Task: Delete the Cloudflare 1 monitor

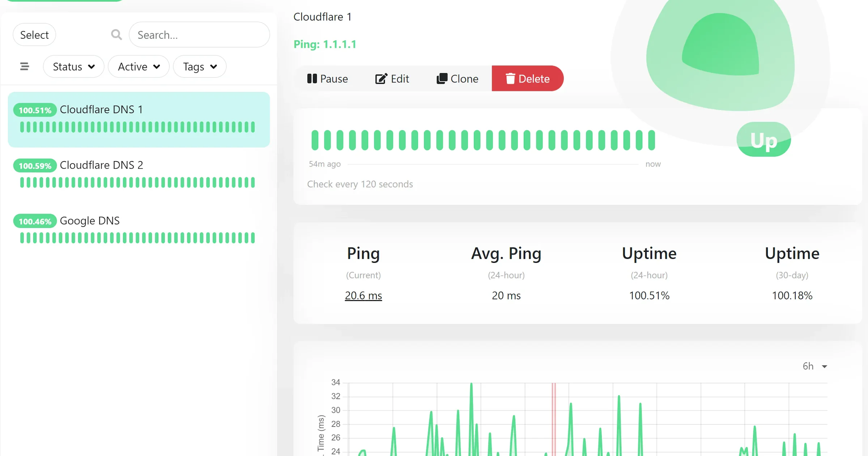Action: pos(528,79)
